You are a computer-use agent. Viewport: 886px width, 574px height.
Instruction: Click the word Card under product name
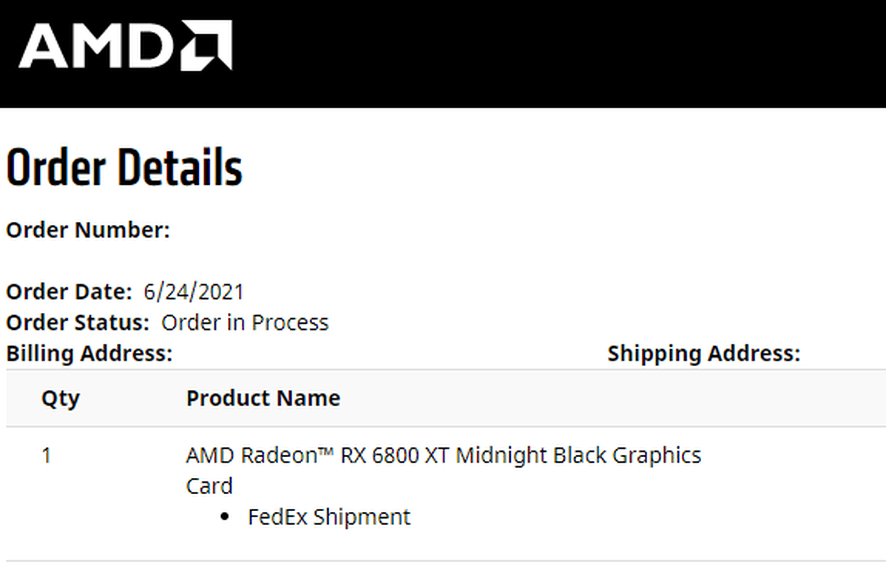(x=209, y=486)
